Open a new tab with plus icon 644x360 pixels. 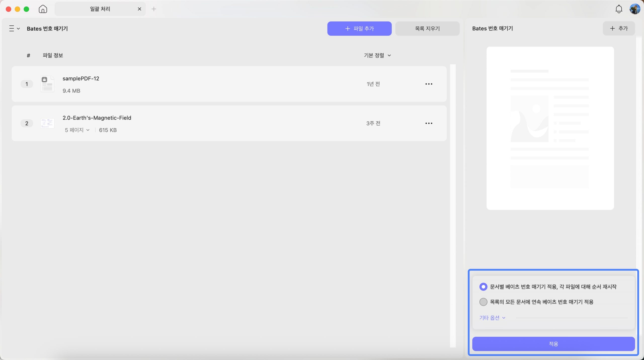coord(154,9)
